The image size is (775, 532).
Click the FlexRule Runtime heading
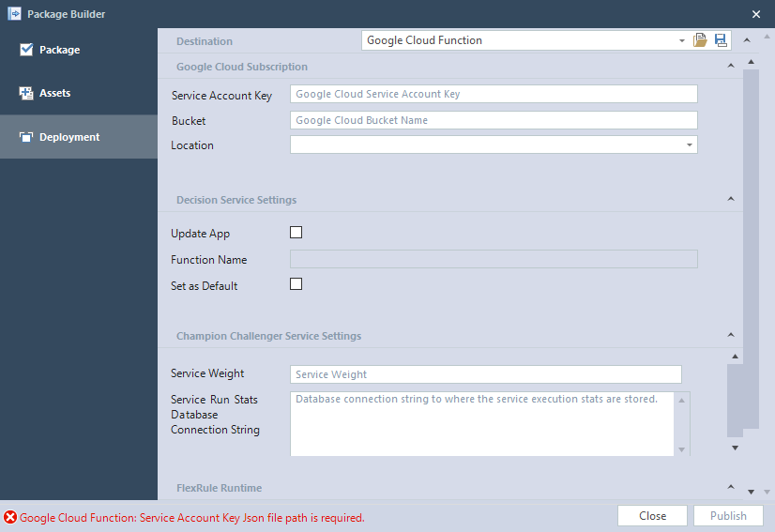tap(219, 488)
